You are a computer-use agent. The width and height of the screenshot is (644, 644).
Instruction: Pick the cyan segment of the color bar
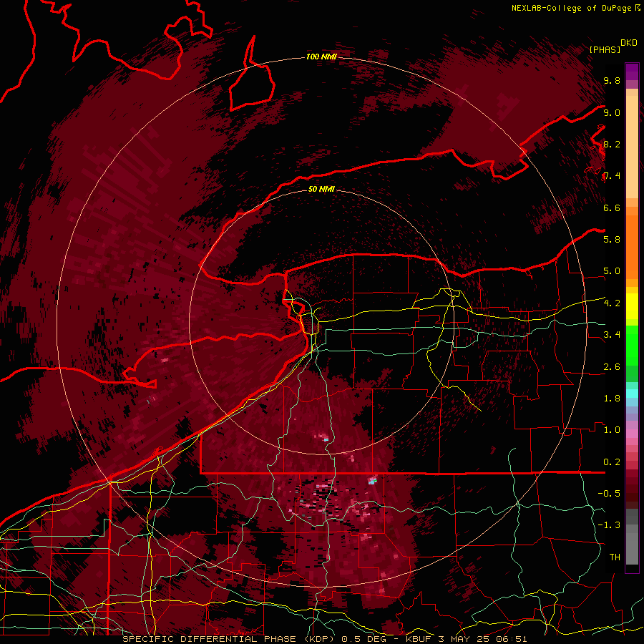point(632,394)
